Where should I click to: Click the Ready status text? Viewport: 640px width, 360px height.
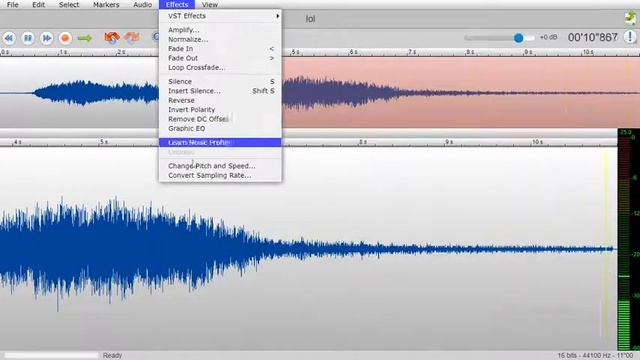click(112, 356)
